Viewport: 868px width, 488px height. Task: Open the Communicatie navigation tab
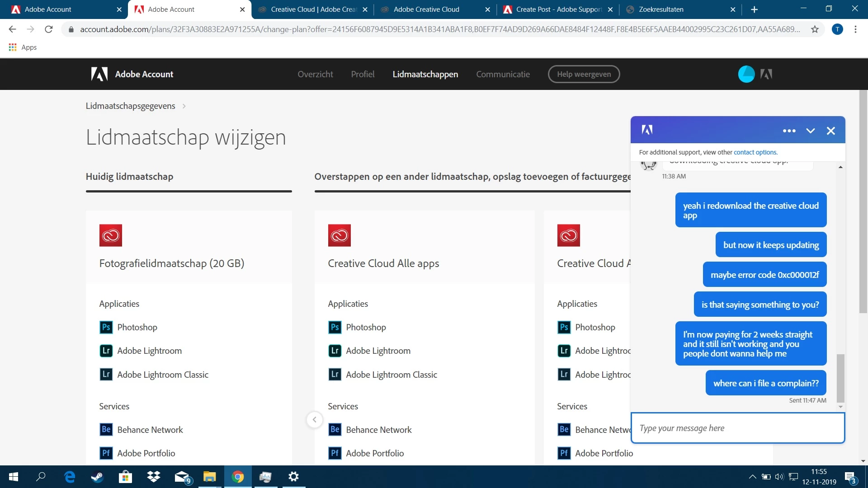(x=503, y=74)
